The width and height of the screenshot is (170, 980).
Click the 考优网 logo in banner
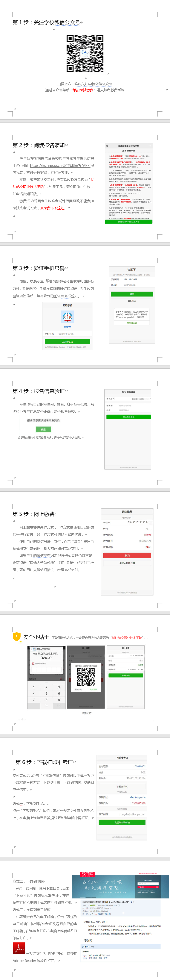tap(87, 874)
